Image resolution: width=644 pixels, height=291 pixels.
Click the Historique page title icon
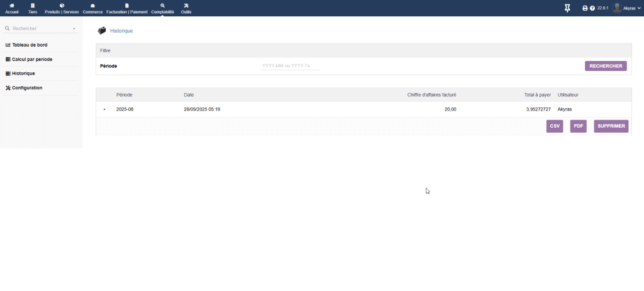pos(102,30)
